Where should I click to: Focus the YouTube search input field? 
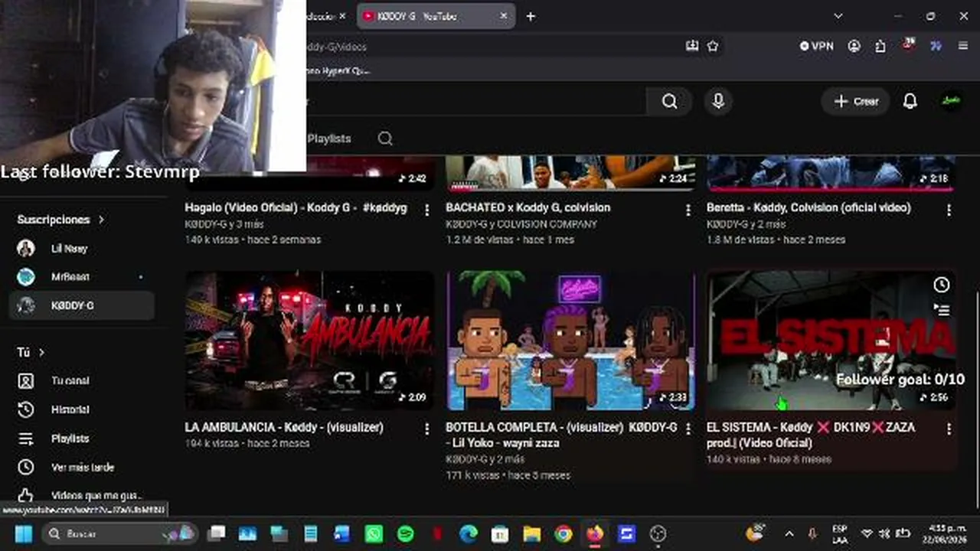[x=475, y=101]
